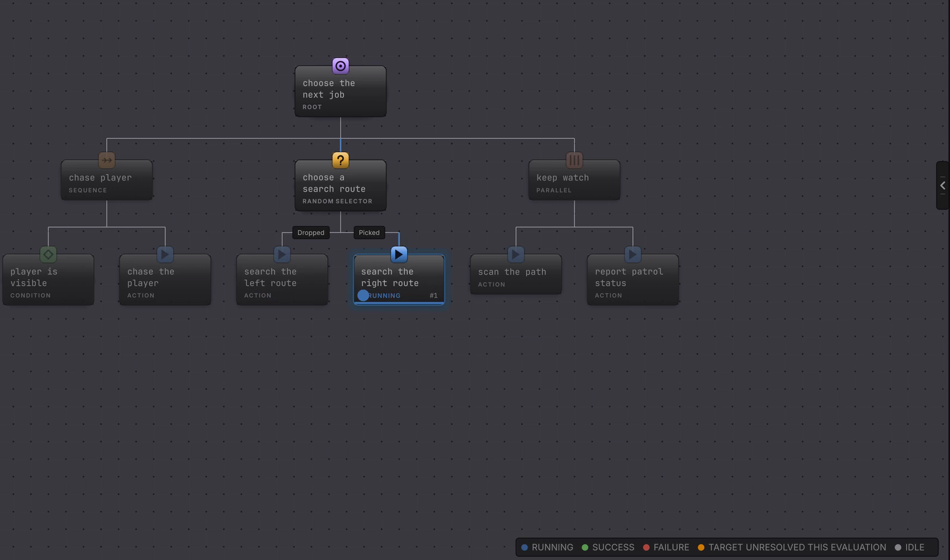This screenshot has height=560, width=950.
Task: Click the RUNNING legend entry
Action: point(547,548)
